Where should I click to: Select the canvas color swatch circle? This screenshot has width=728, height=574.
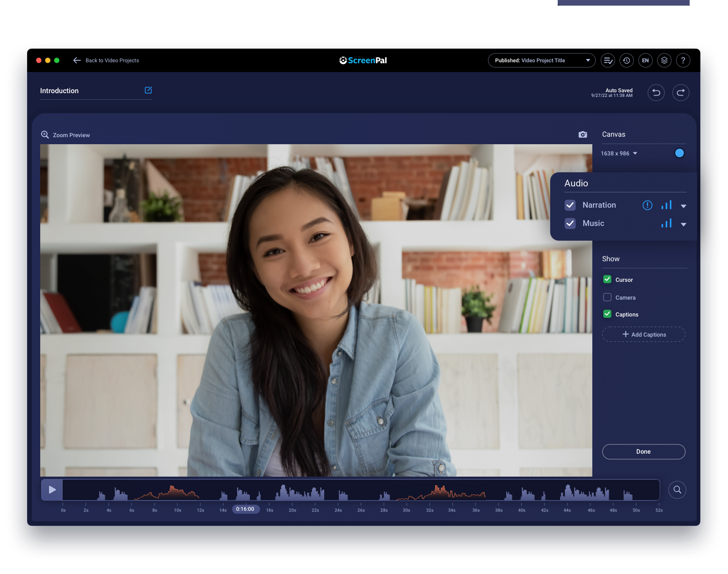pos(679,153)
